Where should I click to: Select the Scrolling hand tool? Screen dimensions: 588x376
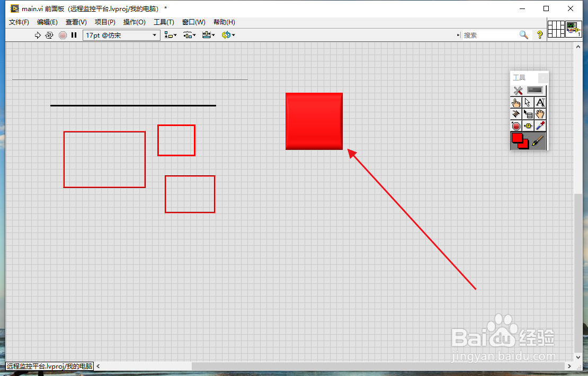[x=540, y=114]
